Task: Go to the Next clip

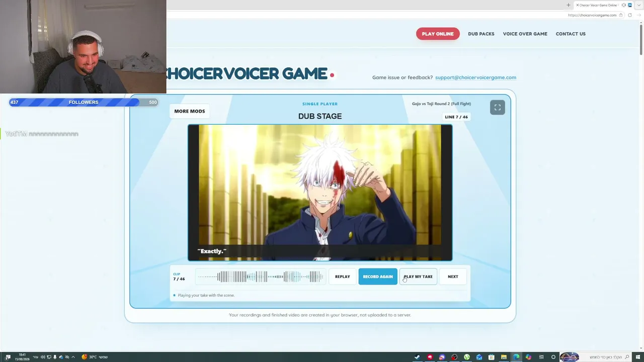Action: (x=453, y=277)
